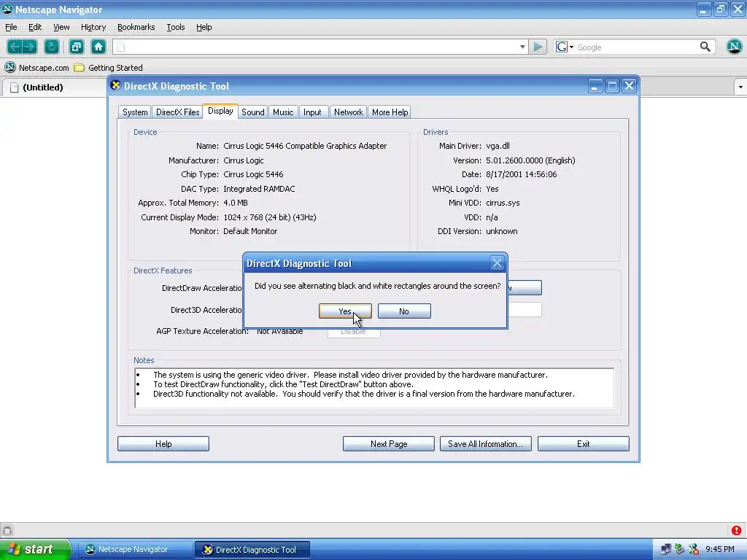The image size is (747, 560).
Task: Open the Edit menu
Action: click(35, 27)
